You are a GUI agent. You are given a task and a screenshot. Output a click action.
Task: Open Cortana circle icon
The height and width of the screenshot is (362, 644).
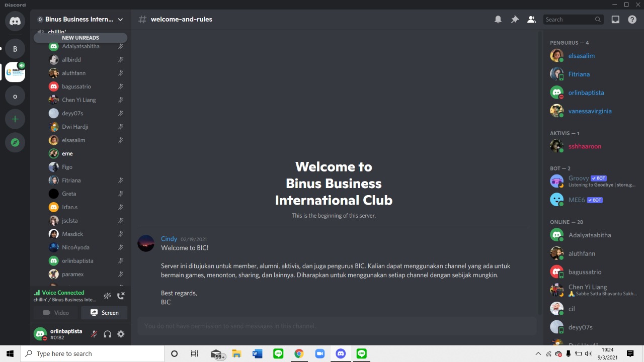174,354
